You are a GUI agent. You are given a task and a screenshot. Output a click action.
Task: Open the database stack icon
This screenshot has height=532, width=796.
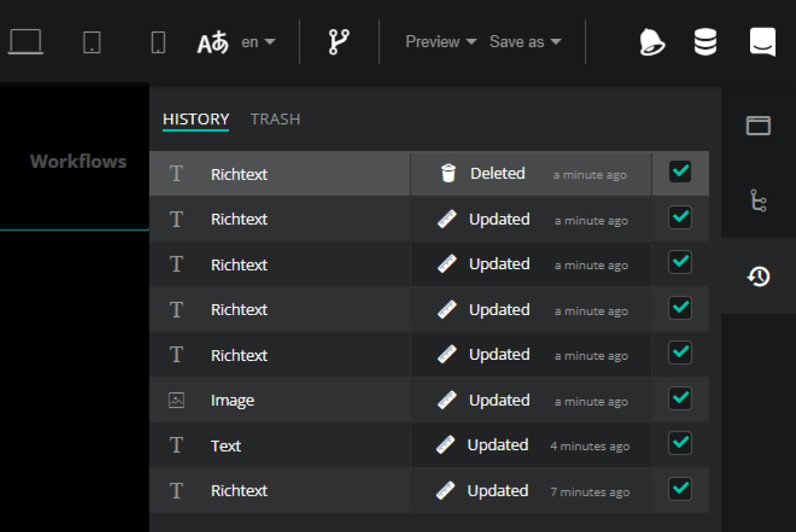pos(705,42)
